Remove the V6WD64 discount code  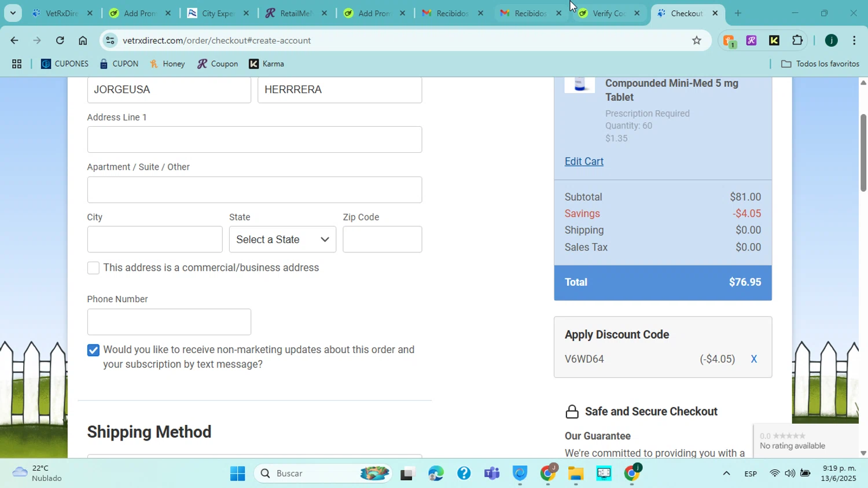tap(753, 359)
